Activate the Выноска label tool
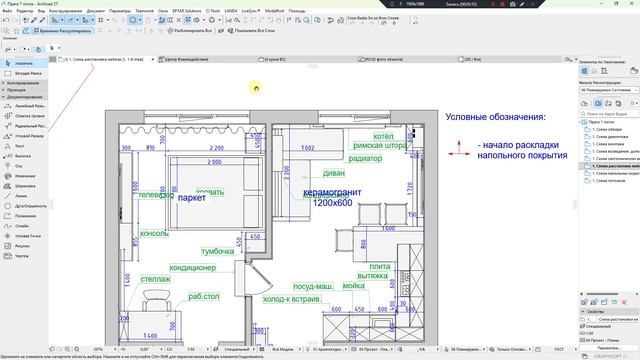Viewport: 640px width, 360px height. click(24, 156)
